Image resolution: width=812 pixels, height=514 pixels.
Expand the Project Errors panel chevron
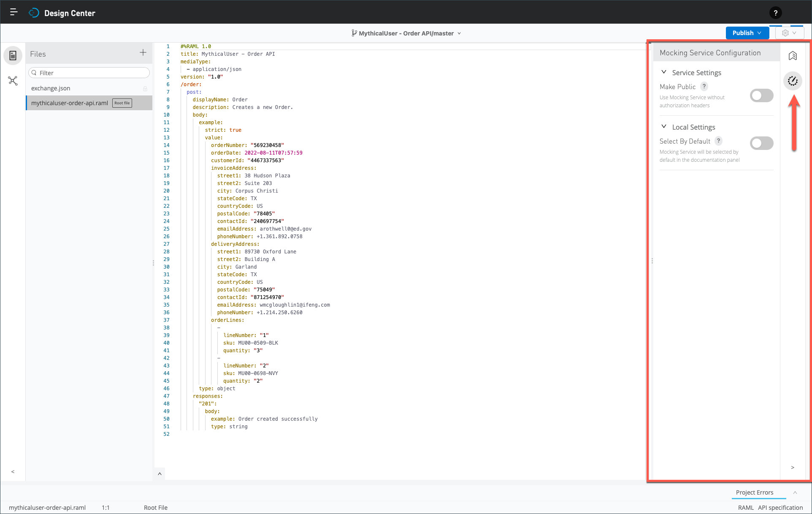[x=795, y=492]
